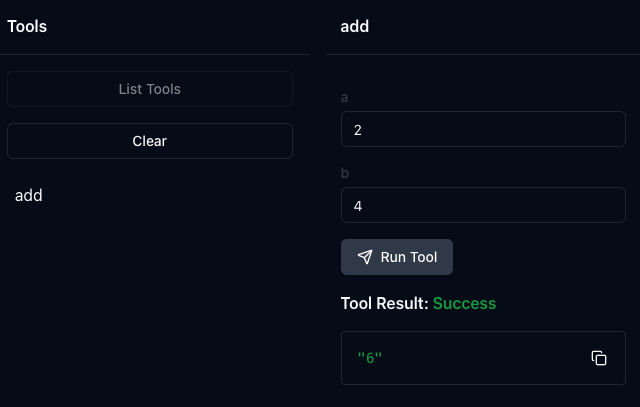Click the add heading in right panel
The image size is (640, 407).
pyautogui.click(x=355, y=27)
